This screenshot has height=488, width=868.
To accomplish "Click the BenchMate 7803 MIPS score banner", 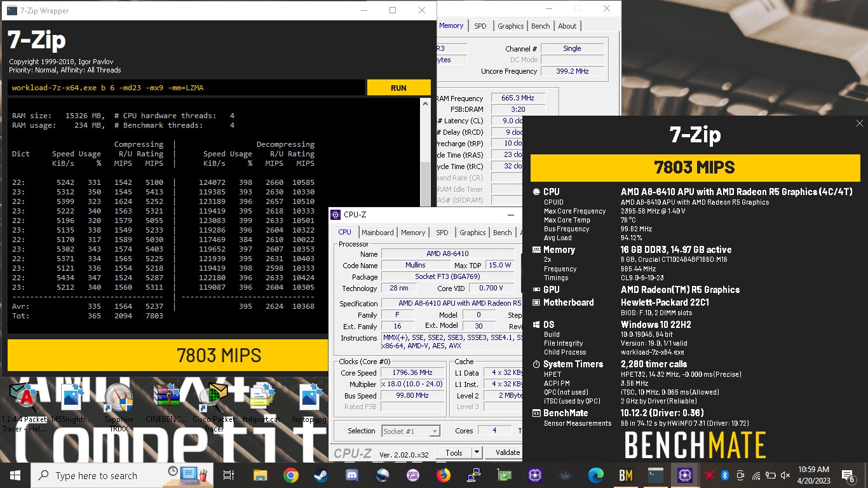I will click(x=695, y=168).
